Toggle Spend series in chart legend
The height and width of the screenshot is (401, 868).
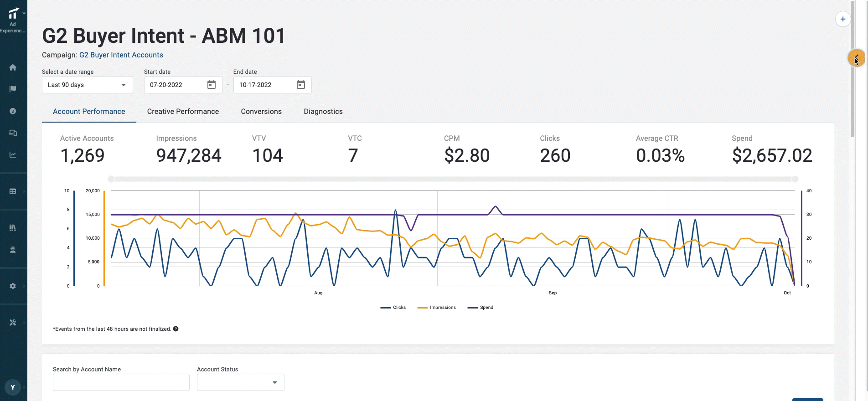tap(480, 308)
